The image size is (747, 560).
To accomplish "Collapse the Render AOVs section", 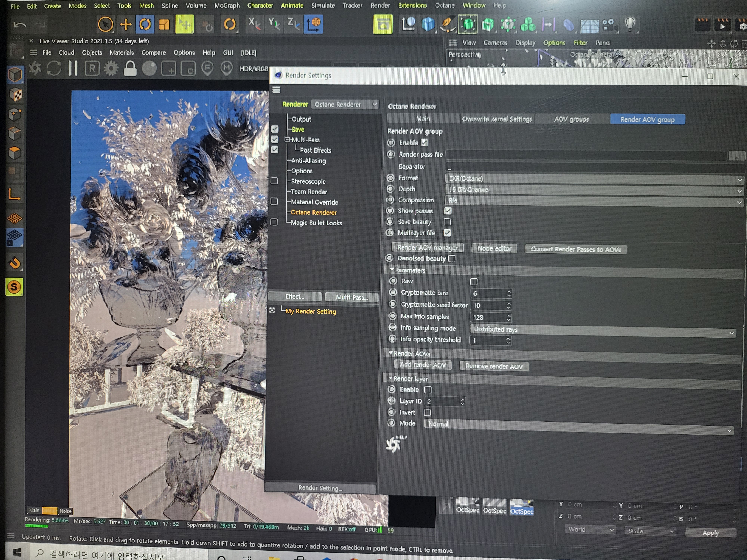I will point(391,353).
